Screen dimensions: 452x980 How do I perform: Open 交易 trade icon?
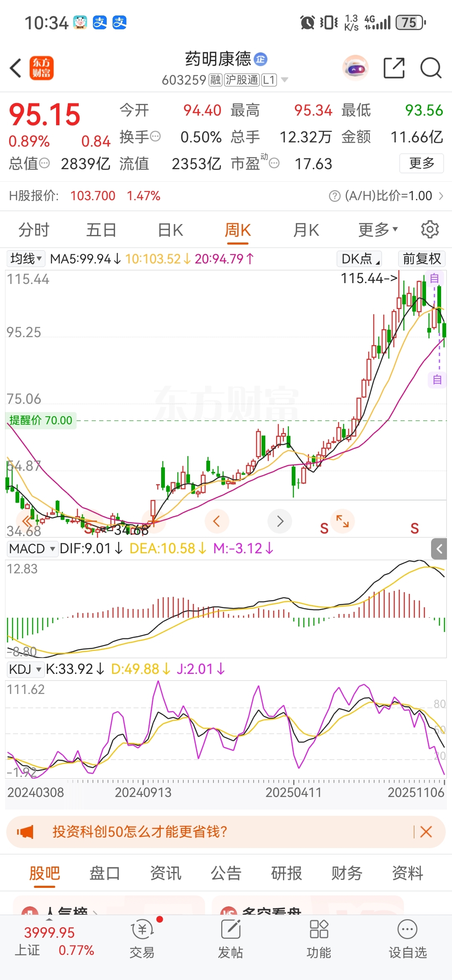coord(142,938)
